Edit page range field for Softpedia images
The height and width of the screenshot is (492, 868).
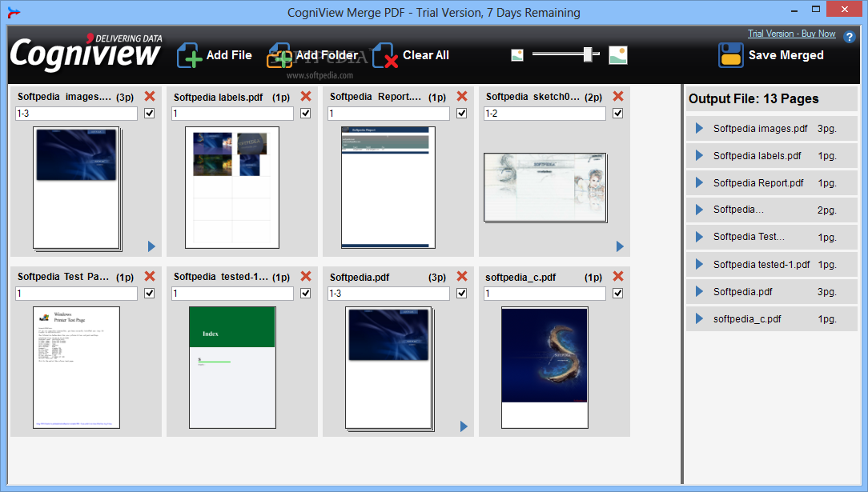[x=76, y=114]
